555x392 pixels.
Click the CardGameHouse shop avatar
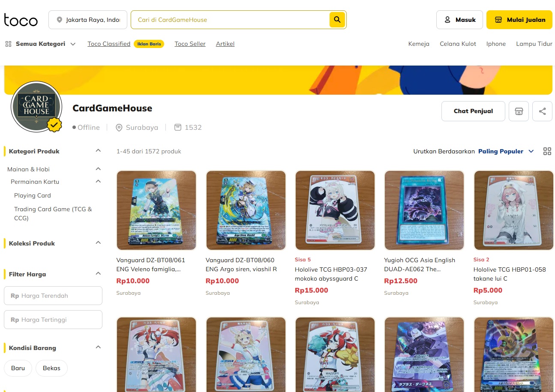36,106
